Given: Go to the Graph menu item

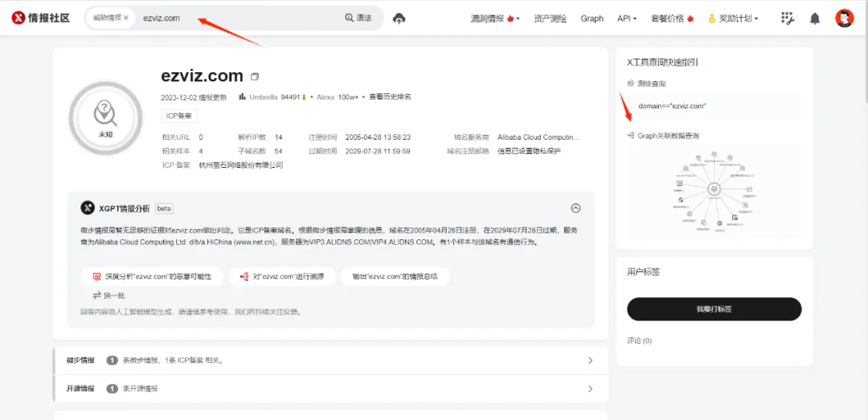Looking at the screenshot, I should pyautogui.click(x=592, y=18).
